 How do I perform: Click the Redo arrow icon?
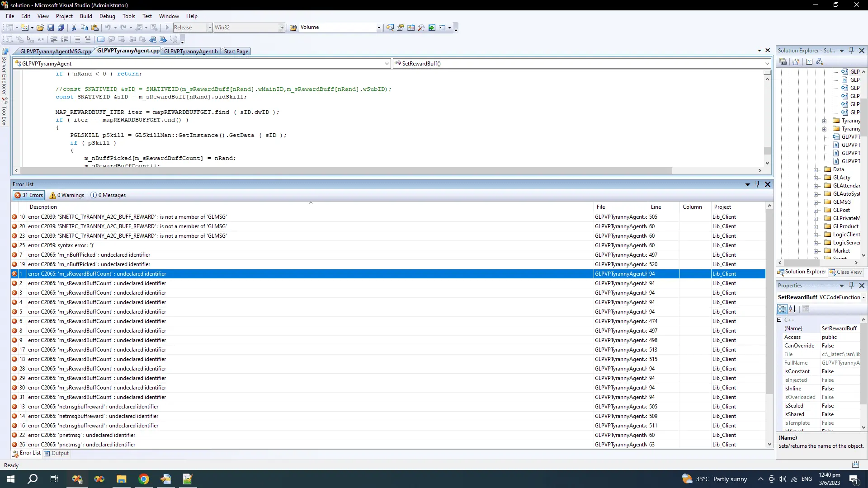point(123,28)
